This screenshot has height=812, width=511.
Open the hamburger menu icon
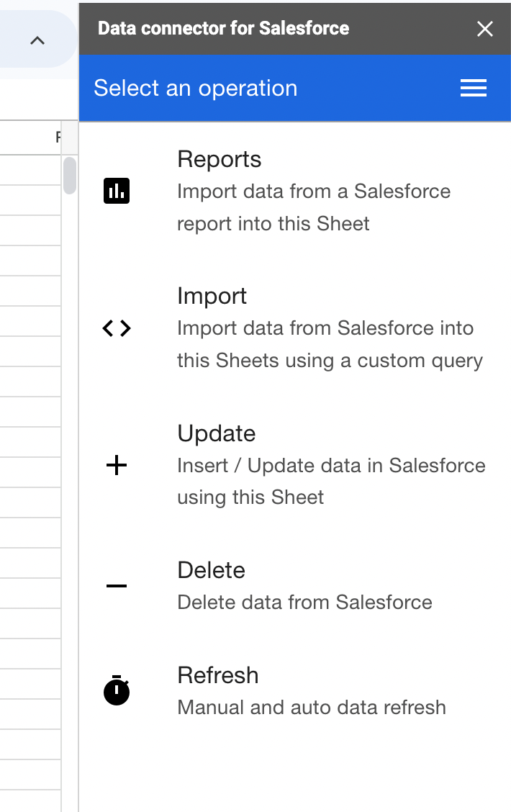(x=474, y=89)
